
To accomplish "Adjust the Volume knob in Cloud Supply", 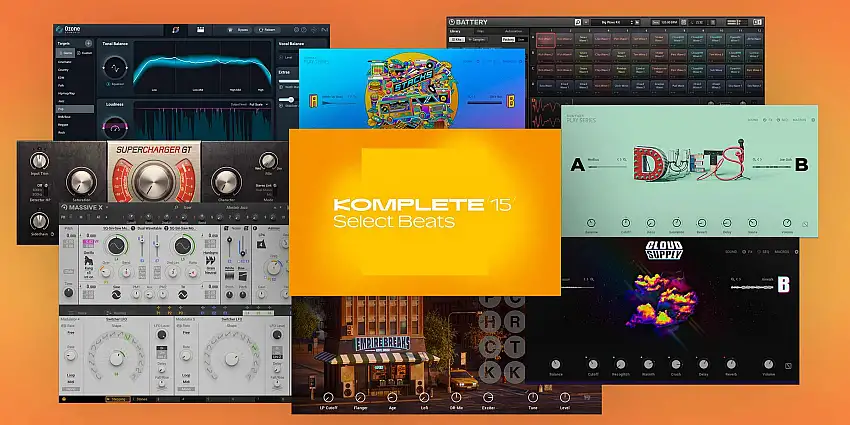I will click(769, 364).
